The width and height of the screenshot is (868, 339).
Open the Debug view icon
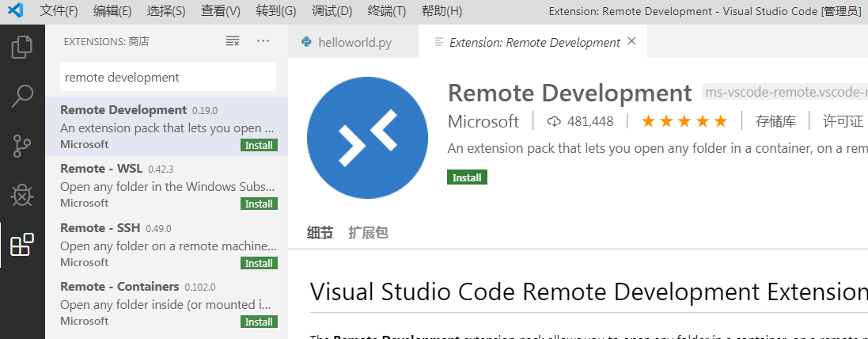[x=22, y=195]
